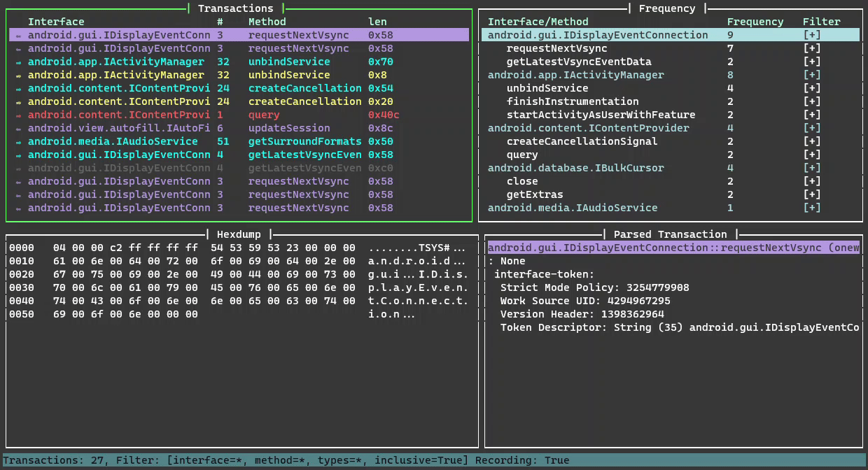Select the Parsed Transaction panel title
The height and width of the screenshot is (470, 868).
click(x=670, y=234)
